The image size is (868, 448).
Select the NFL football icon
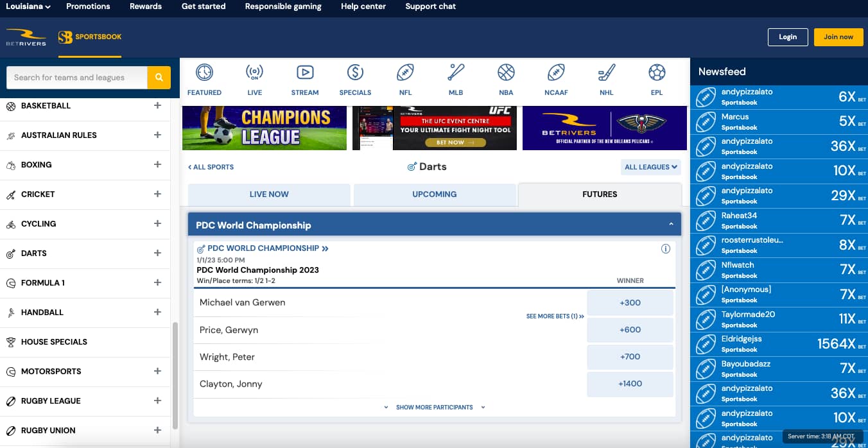pos(405,76)
